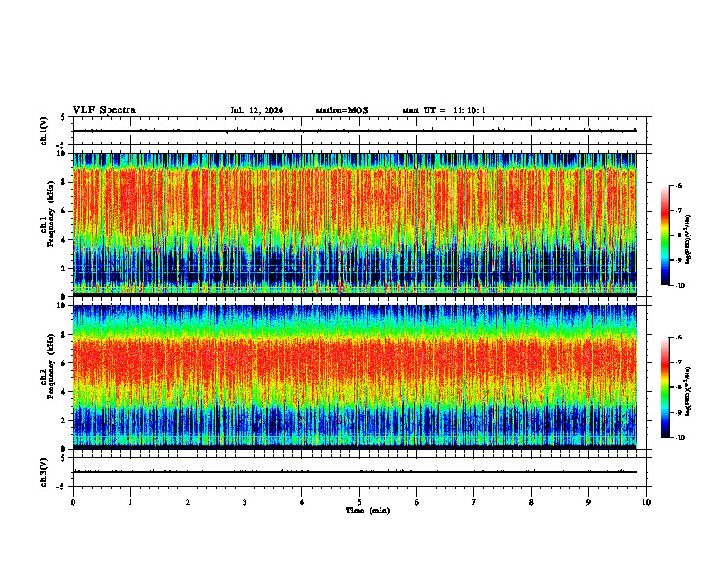Click the ch.1 spectrogram color scale bar
The image size is (728, 563).
[x=665, y=236]
